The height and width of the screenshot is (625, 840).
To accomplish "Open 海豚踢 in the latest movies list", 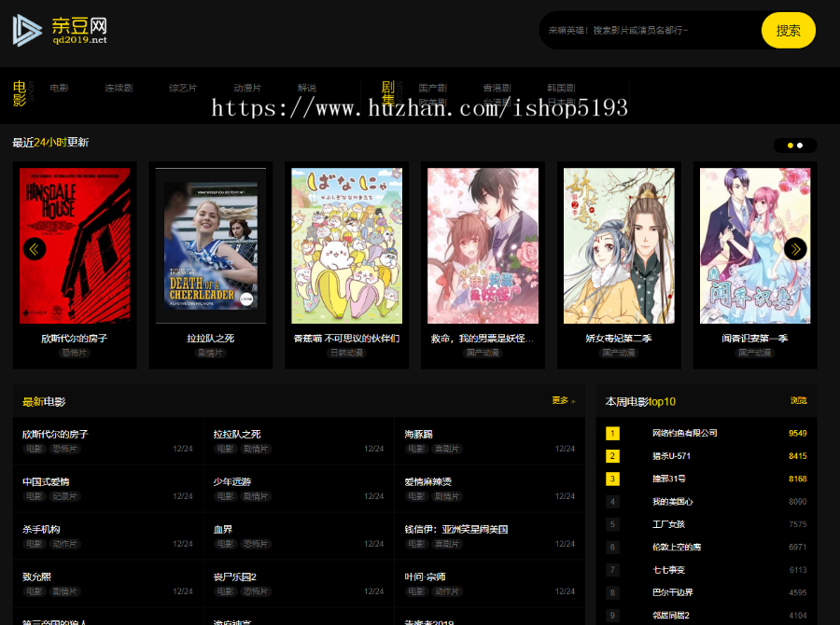I will tap(418, 435).
